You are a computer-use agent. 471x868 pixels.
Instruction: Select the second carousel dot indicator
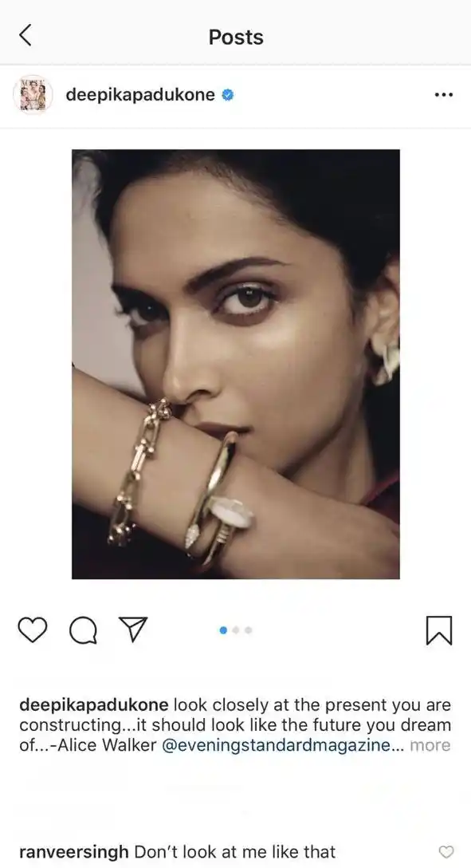click(x=236, y=630)
